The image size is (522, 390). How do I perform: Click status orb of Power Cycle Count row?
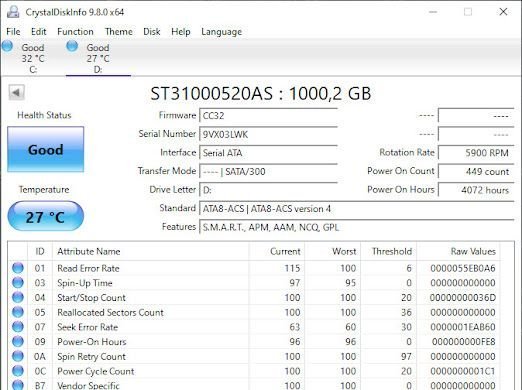coord(18,371)
